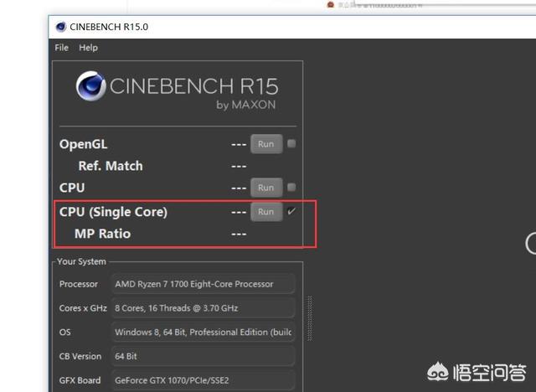The width and height of the screenshot is (536, 392).
Task: Select the CB Version field showing 64 Bit
Action: tap(203, 356)
